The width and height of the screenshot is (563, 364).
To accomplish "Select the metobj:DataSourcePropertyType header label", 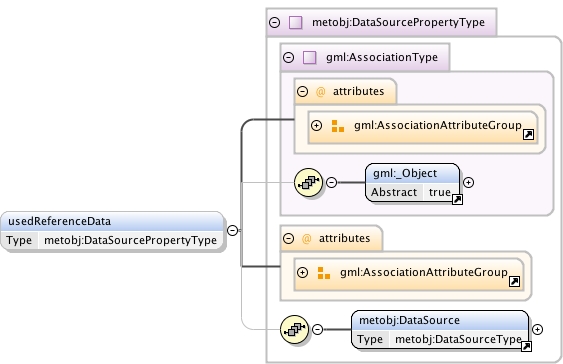I will coord(398,22).
